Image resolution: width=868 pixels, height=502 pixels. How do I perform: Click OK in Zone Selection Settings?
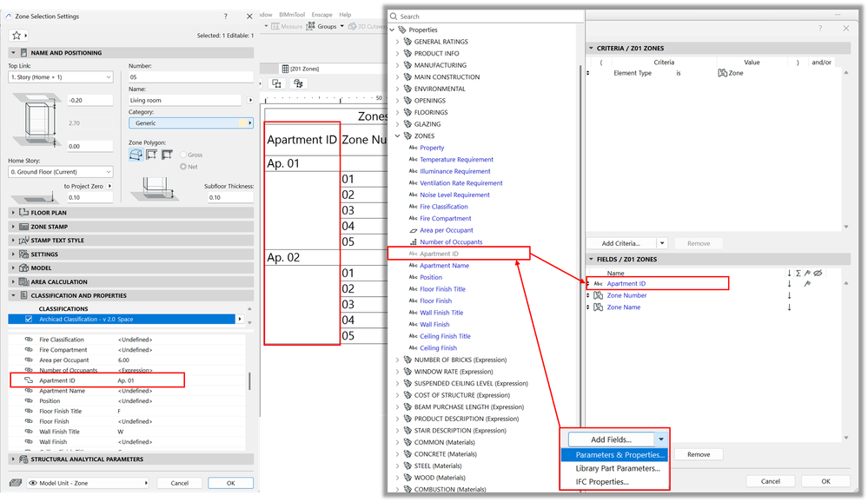[231, 483]
